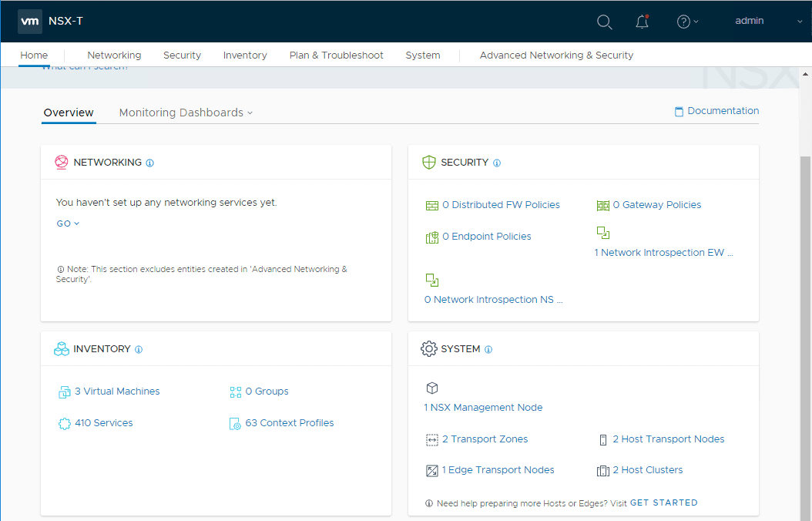
Task: Expand the Monitoring Dashboards dropdown
Action: pyautogui.click(x=186, y=113)
